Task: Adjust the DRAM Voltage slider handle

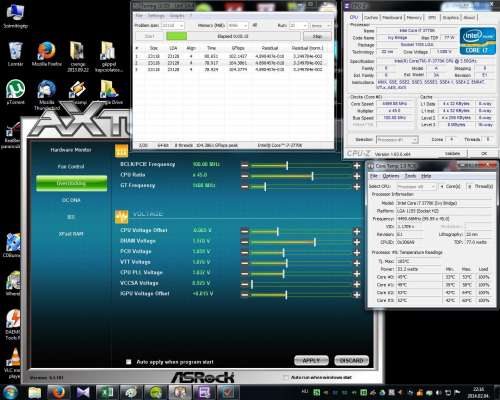Action: (x=315, y=241)
